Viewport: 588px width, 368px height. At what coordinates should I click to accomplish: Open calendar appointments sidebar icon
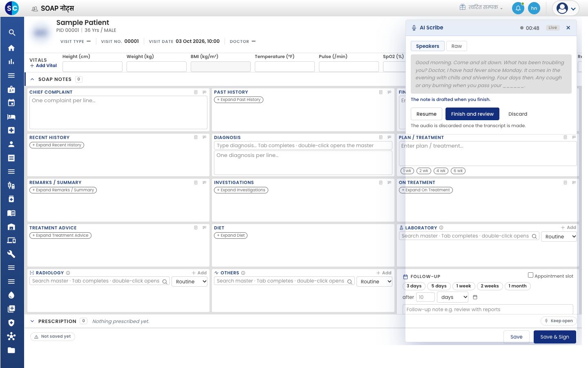(x=11, y=103)
